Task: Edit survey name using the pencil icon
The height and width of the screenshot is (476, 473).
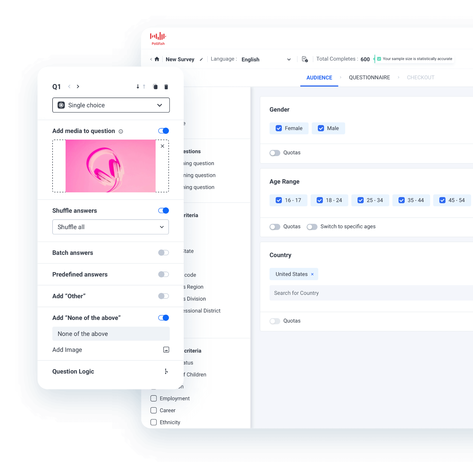Action: 202,59
